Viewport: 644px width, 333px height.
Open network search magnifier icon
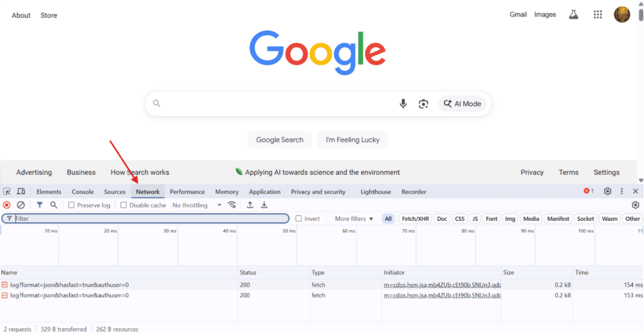point(54,205)
